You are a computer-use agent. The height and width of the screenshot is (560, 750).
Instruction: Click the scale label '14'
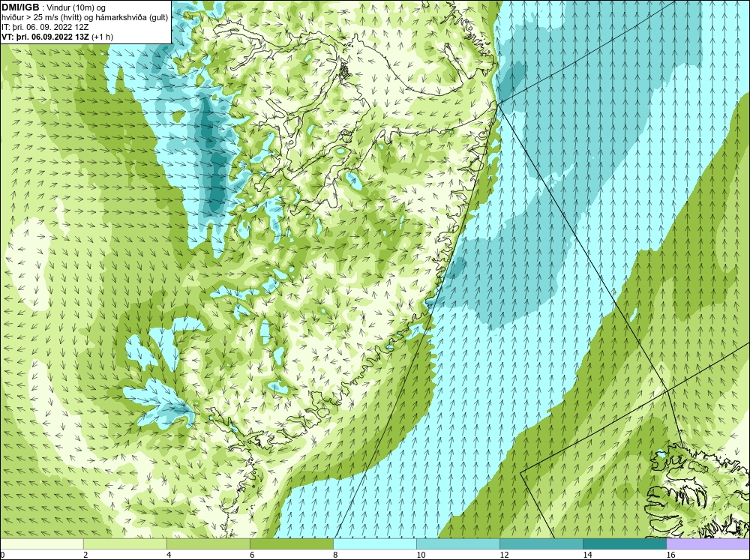click(x=587, y=555)
